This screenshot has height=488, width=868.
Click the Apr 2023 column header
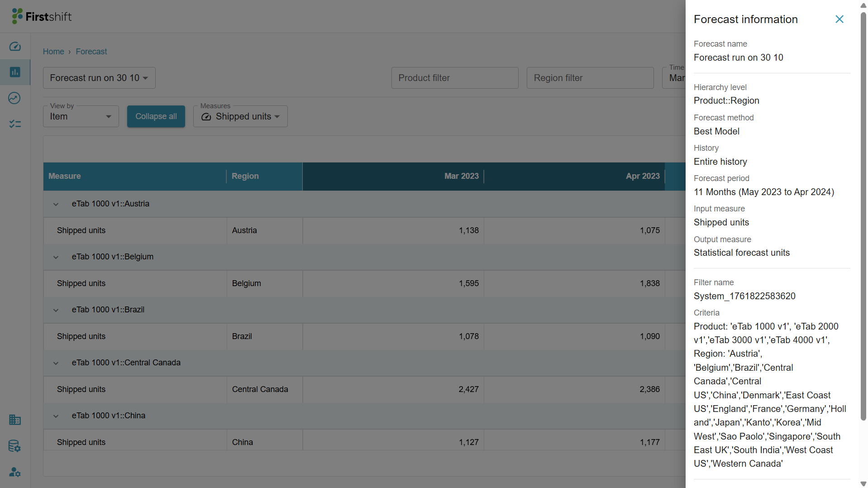tap(574, 176)
